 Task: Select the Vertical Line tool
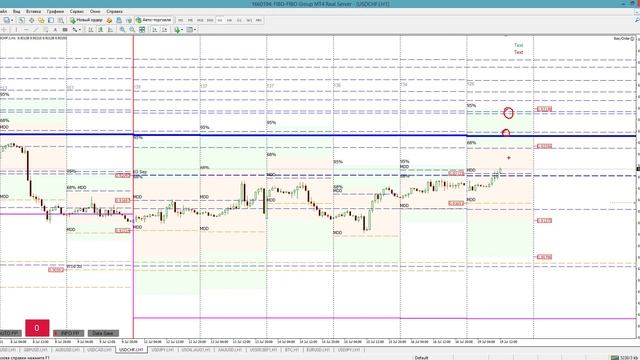[x=16, y=29]
